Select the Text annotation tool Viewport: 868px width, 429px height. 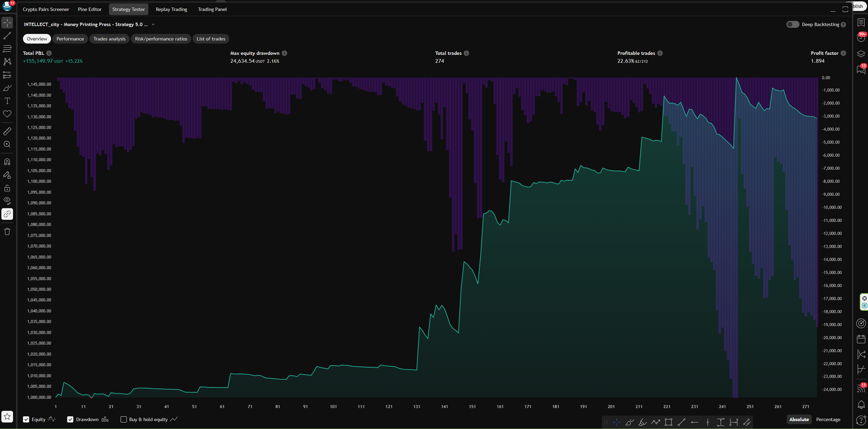[x=7, y=101]
